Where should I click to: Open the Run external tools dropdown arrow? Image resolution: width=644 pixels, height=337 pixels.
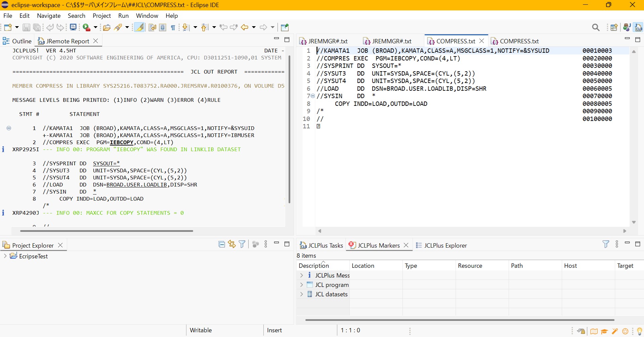95,28
